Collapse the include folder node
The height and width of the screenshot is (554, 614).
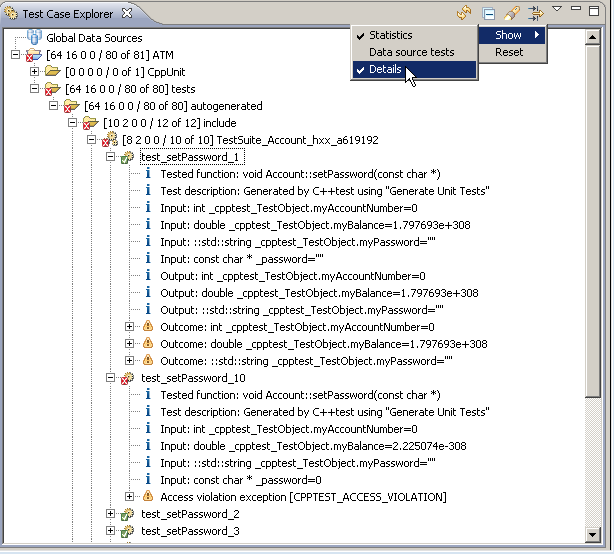point(72,123)
